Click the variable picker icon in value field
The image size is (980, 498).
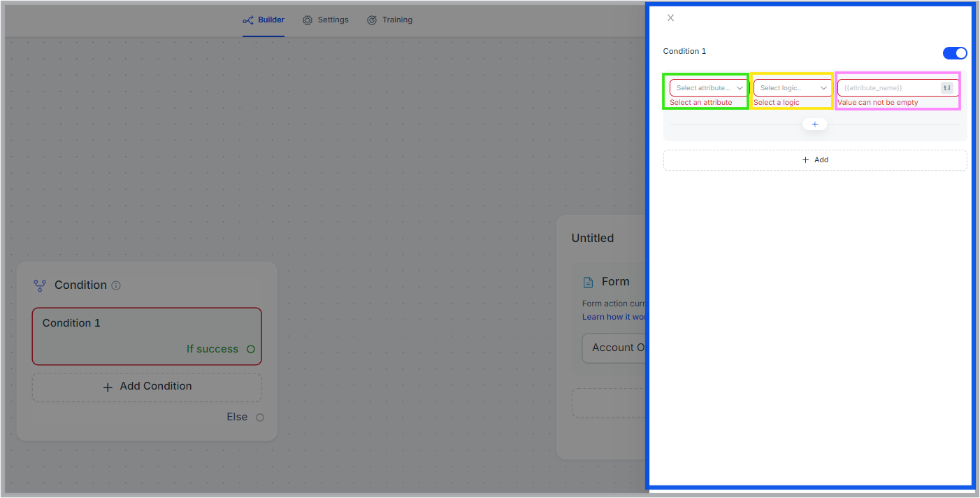click(947, 88)
